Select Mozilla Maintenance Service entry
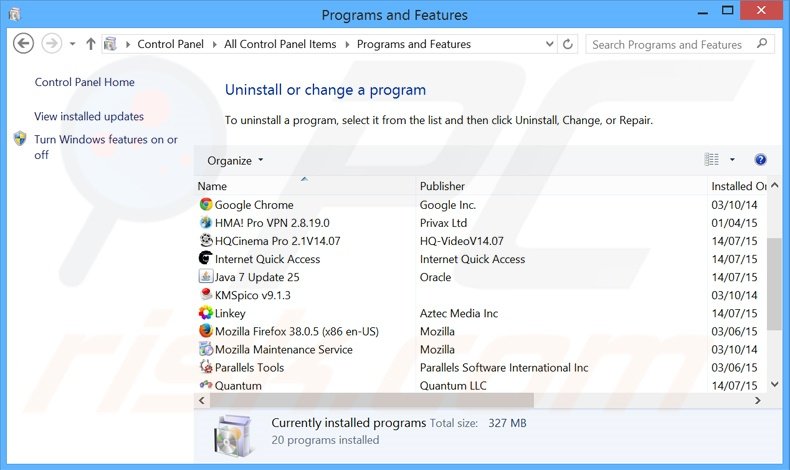This screenshot has width=790, height=470. [284, 350]
